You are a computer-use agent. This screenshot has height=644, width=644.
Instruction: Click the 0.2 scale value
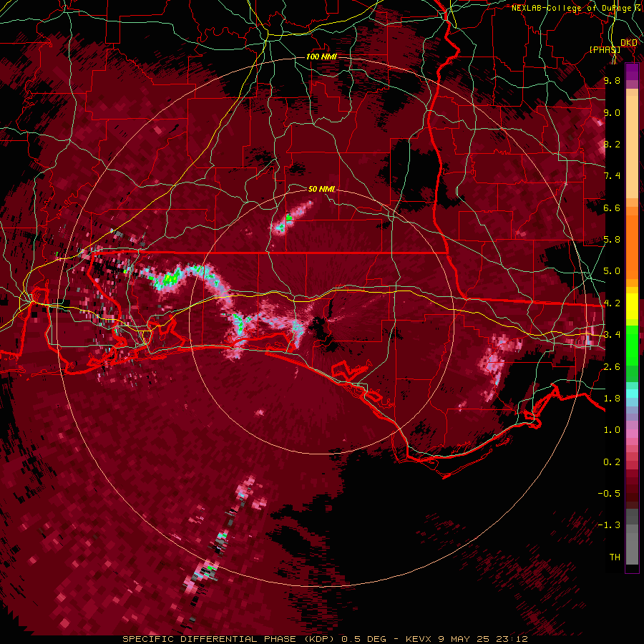pos(612,462)
